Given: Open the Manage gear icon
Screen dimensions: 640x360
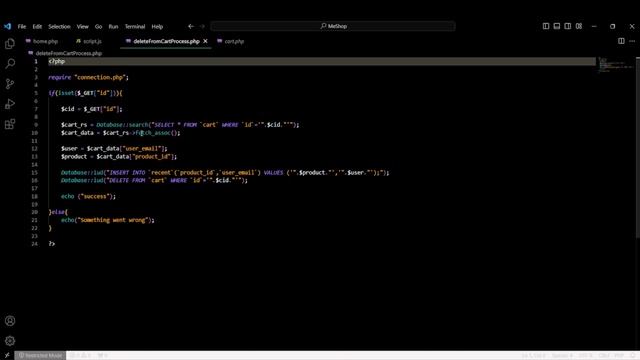Looking at the screenshot, I should (x=10, y=341).
